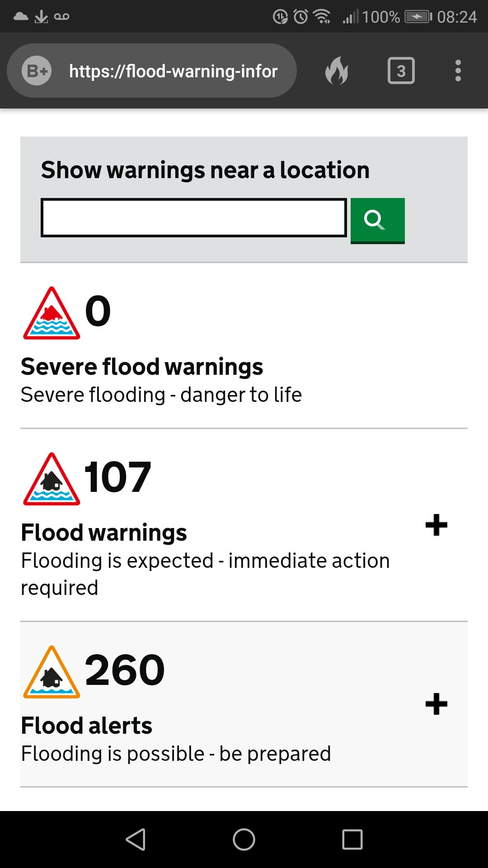488x868 pixels.
Task: Open the tab switcher showing 3 tabs
Action: pyautogui.click(x=401, y=71)
